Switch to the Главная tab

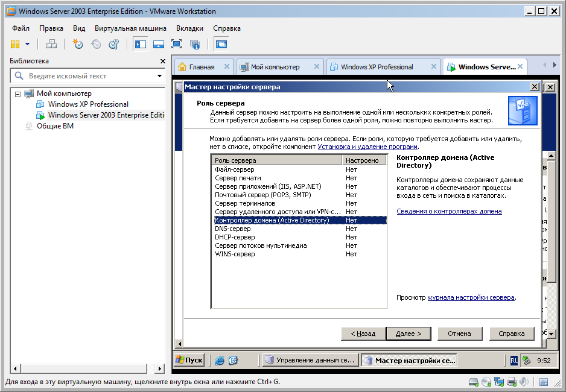(x=202, y=67)
